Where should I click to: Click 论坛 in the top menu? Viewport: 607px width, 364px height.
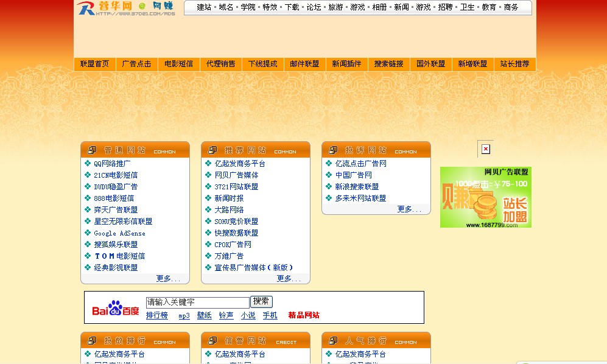(x=314, y=7)
